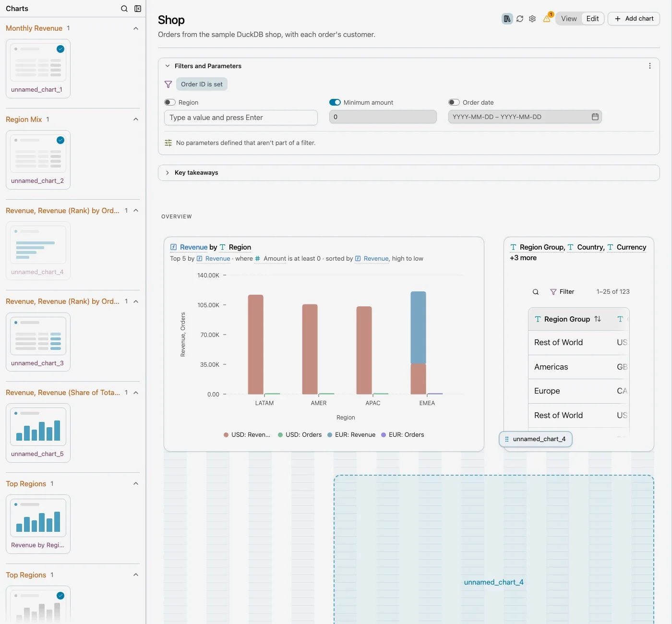The width and height of the screenshot is (672, 624).
Task: Toggle EUR: Orders legend item
Action: tap(403, 435)
